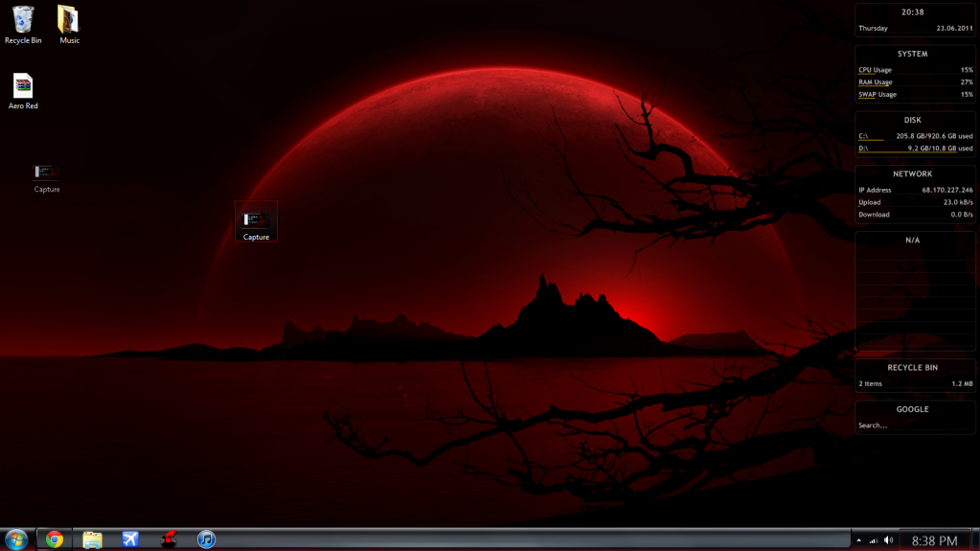980x551 pixels.
Task: Open the Windows Start orb
Action: [x=16, y=540]
